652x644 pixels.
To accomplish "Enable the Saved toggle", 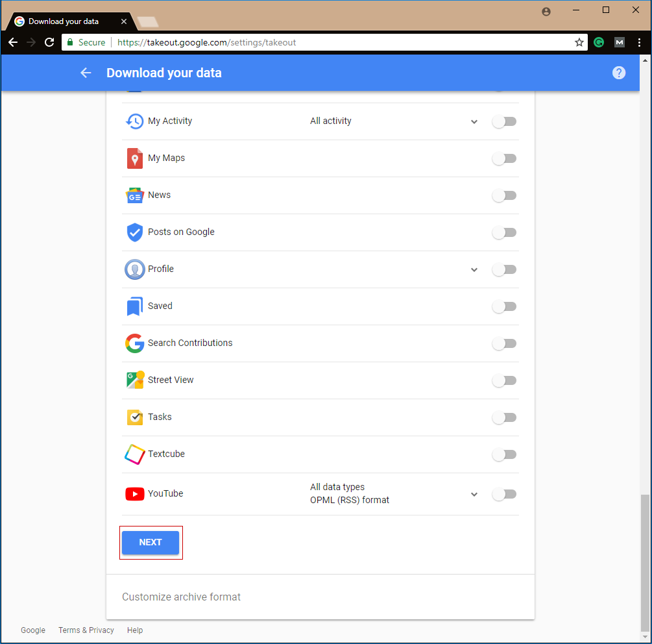I will (x=504, y=306).
